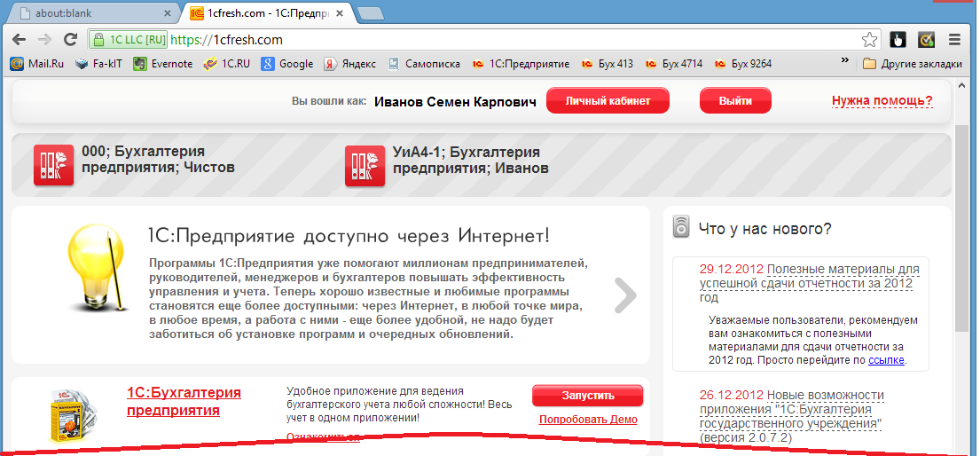Open 1С:Предприятие bookmark

521,64
